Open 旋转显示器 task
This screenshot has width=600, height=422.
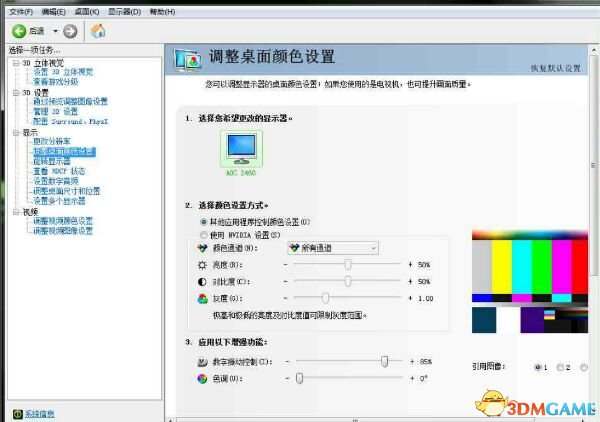pyautogui.click(x=52, y=161)
